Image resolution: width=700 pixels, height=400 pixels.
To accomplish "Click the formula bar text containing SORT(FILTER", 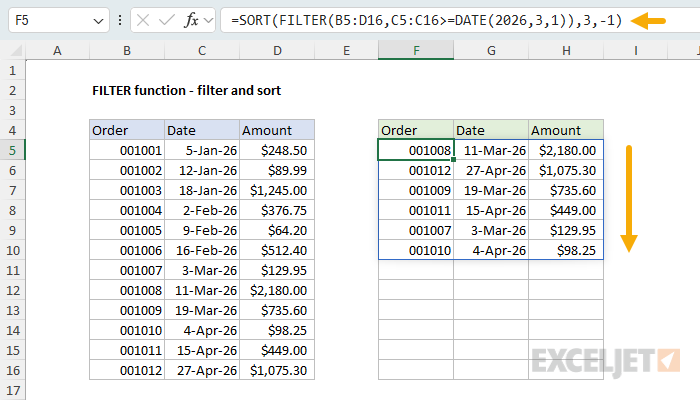I will click(426, 20).
